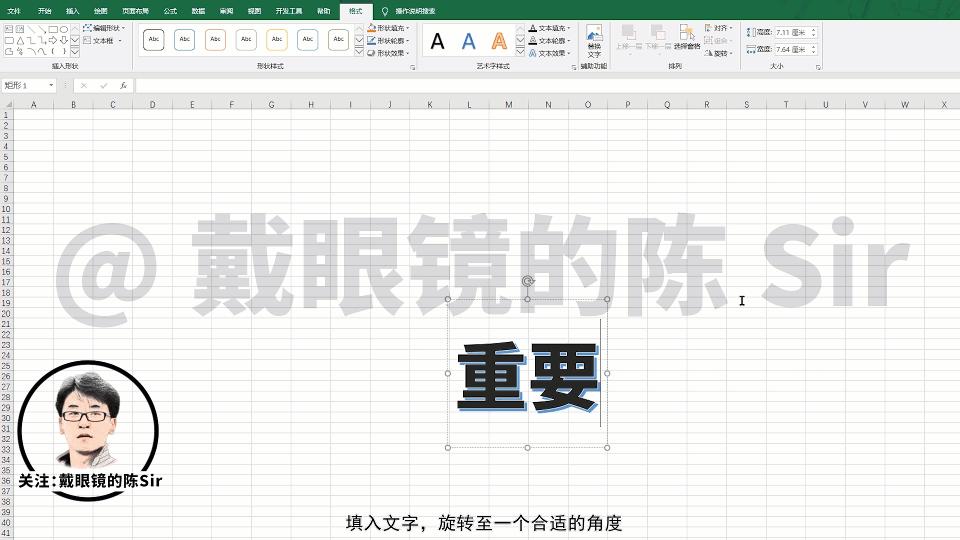Open the 形状样式 dialog launcher
The width and height of the screenshot is (960, 540).
[x=413, y=67]
